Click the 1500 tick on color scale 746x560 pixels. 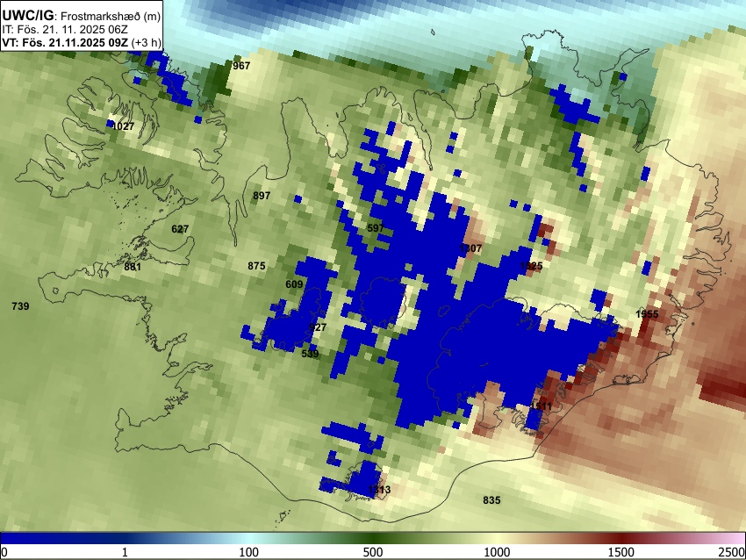point(621,552)
